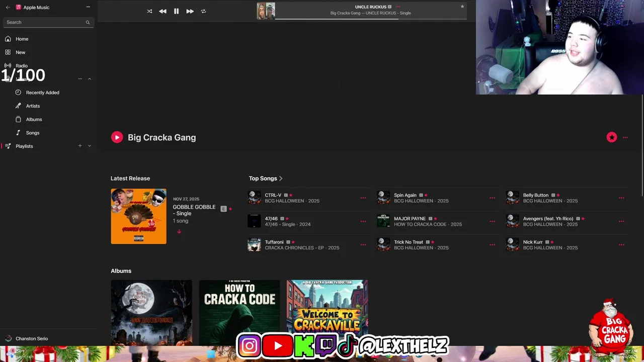Open Playlists in the sidebar
Image resolution: width=644 pixels, height=362 pixels.
click(x=24, y=146)
